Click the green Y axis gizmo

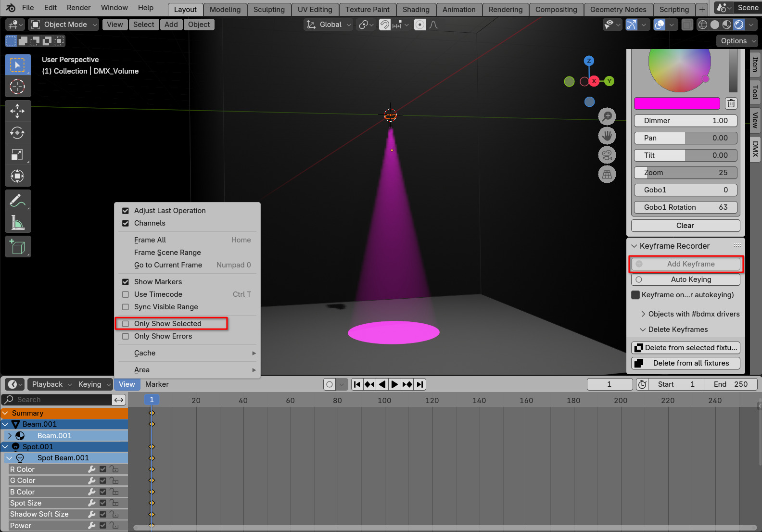[610, 81]
